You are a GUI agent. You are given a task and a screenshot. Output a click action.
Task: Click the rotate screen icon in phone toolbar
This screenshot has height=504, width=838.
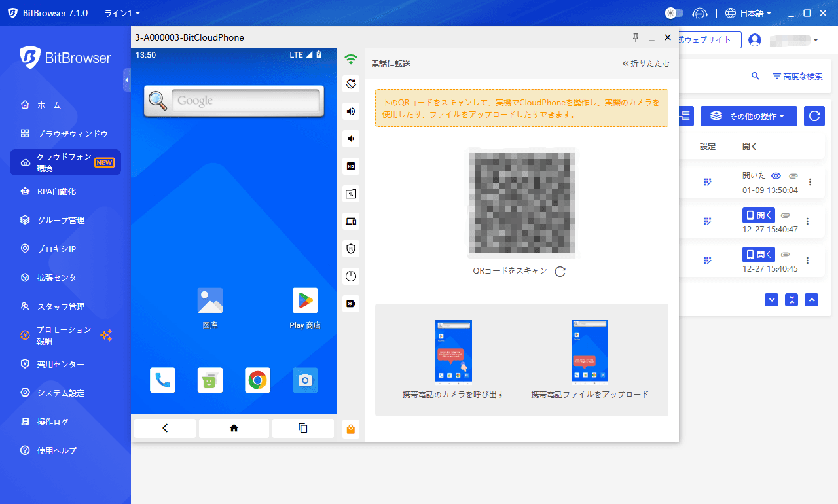click(351, 83)
